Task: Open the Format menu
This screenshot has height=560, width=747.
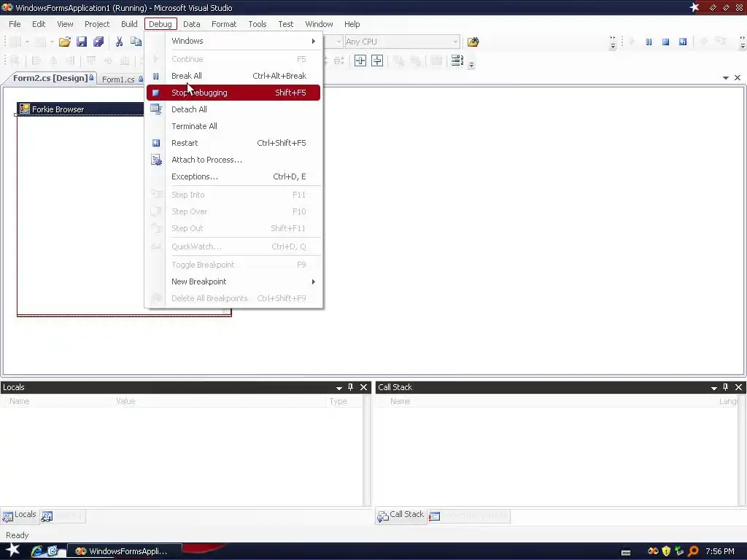Action: click(x=224, y=24)
